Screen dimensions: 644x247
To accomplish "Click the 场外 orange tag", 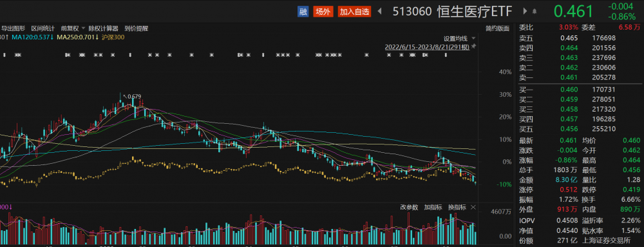I will 323,12.
